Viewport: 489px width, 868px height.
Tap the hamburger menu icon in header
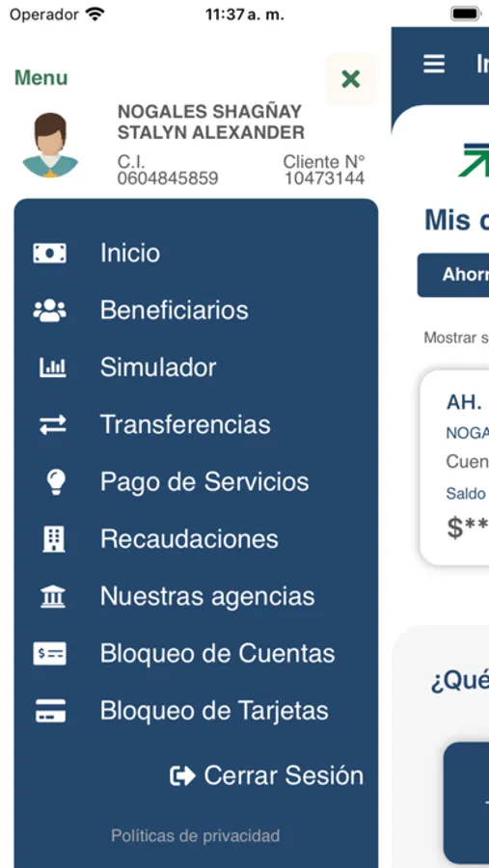[x=434, y=65]
